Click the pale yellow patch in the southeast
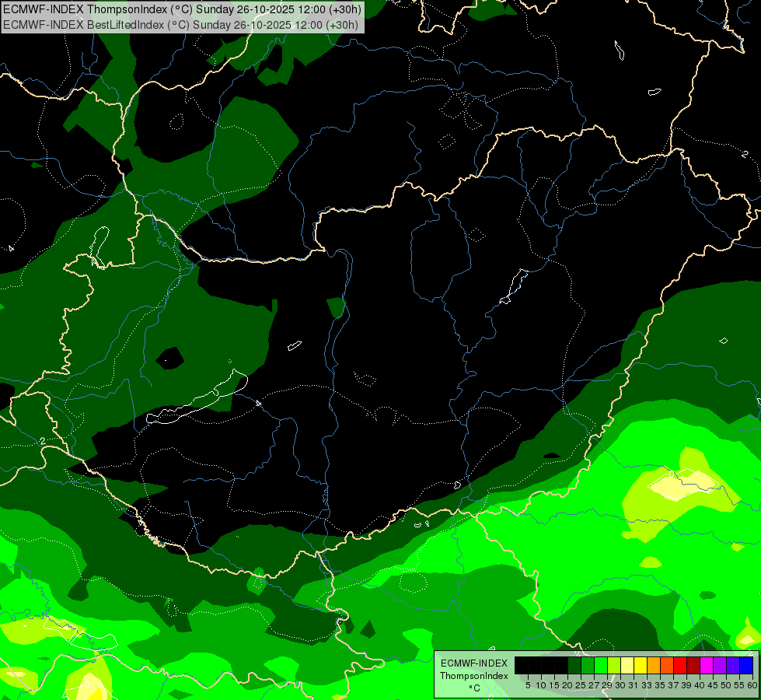The image size is (761, 700). click(683, 483)
